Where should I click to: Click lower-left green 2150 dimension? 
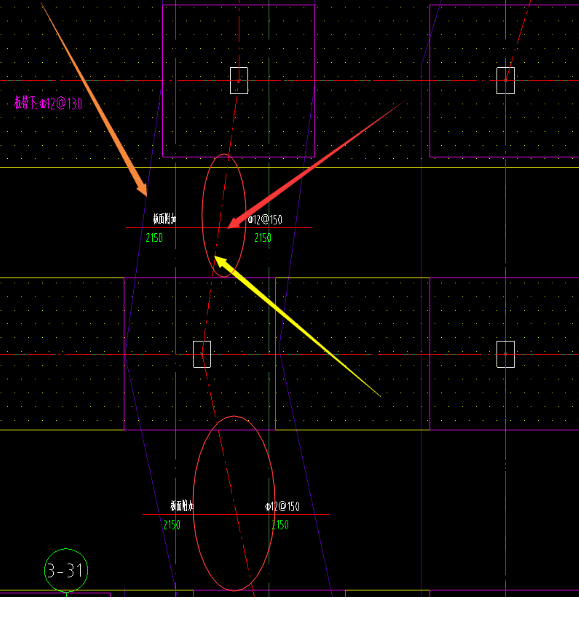172,525
